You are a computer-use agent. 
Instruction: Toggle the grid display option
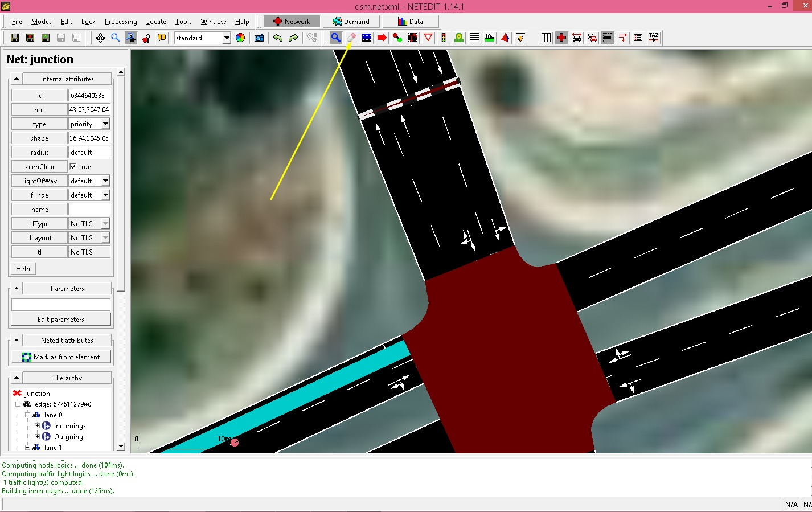point(546,38)
